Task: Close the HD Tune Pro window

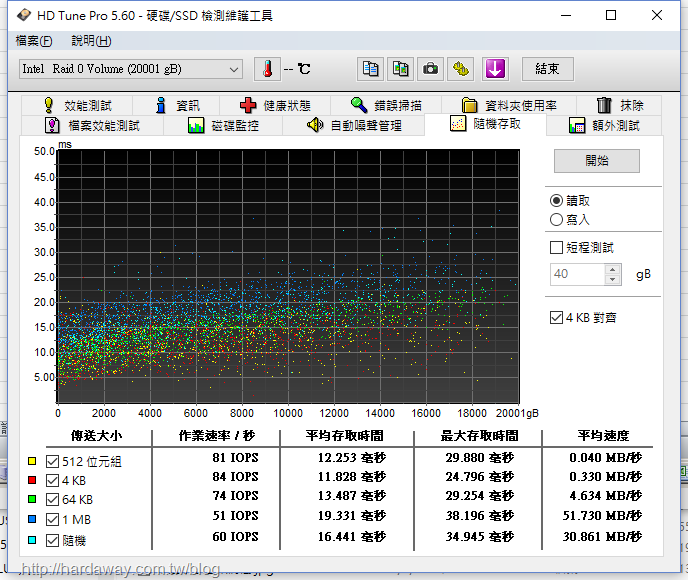Action: point(657,15)
